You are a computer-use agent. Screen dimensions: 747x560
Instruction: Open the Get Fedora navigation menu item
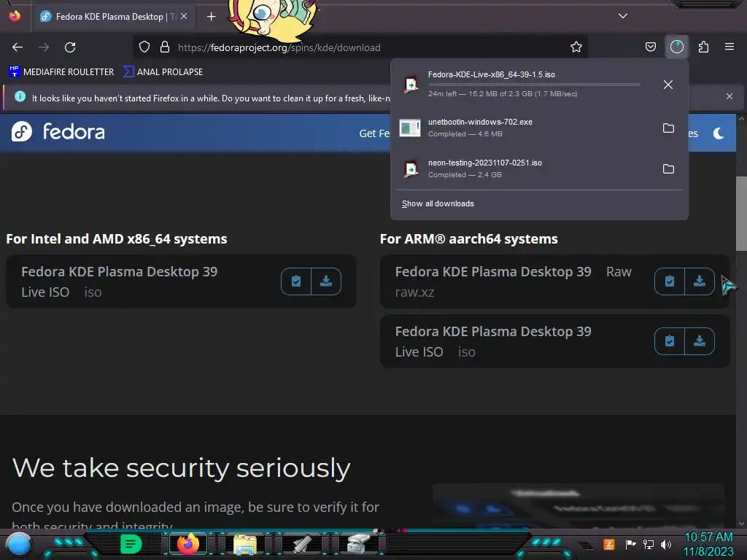click(x=374, y=133)
